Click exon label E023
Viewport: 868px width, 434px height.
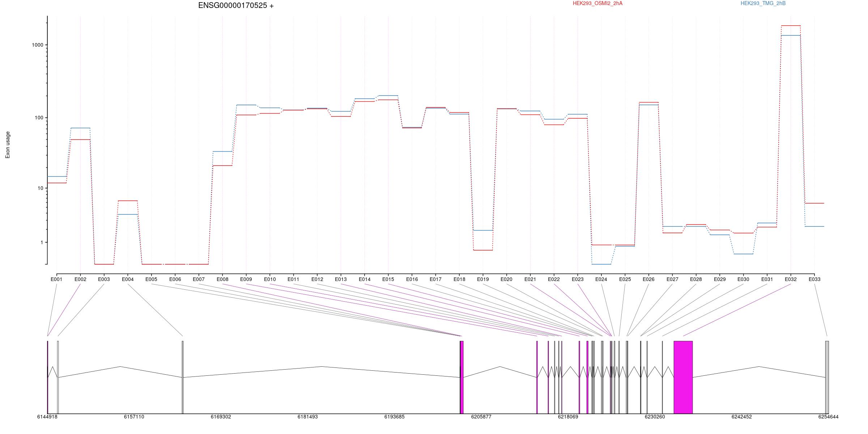tap(578, 279)
